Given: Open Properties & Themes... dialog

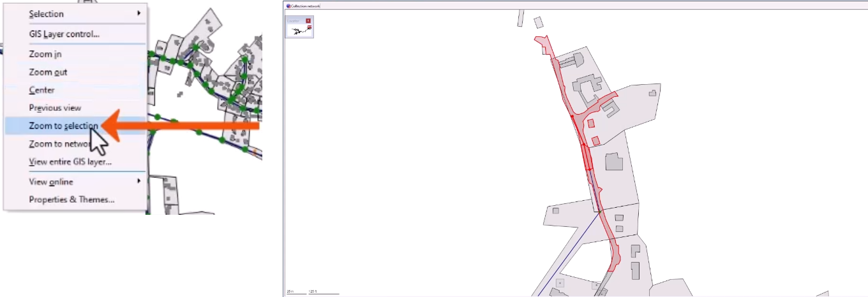Looking at the screenshot, I should point(75,199).
